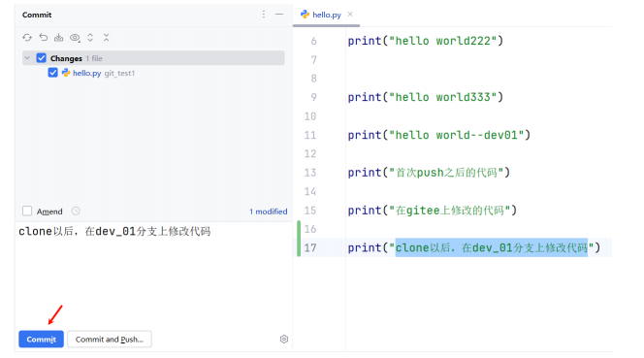Screen dimensions: 644x358
Task: Click the print("hello world333") line
Action: coord(426,97)
